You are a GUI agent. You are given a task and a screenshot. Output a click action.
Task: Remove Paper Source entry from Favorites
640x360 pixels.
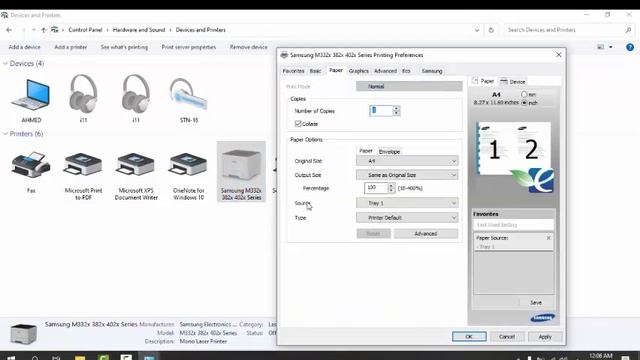click(549, 238)
